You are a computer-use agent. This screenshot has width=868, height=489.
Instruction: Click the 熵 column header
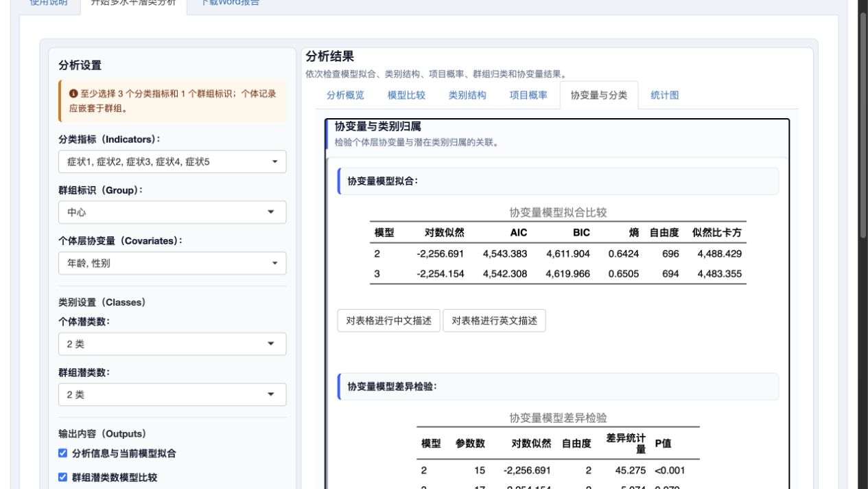click(634, 233)
